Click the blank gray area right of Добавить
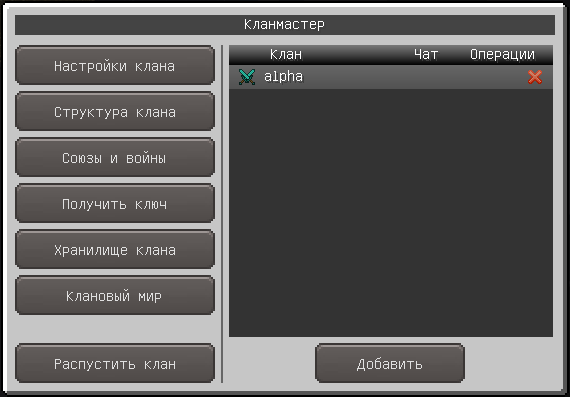This screenshot has height=397, width=570. [509, 363]
